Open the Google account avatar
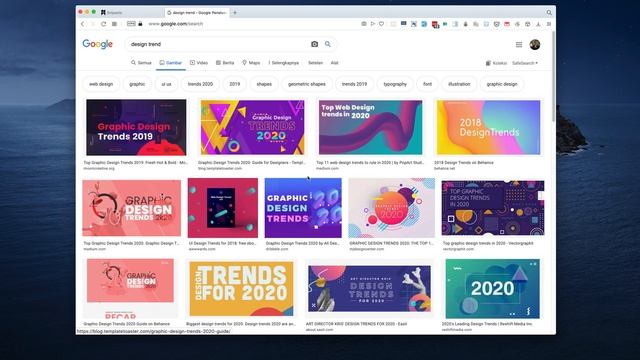This screenshot has width=640, height=360. coord(535,44)
